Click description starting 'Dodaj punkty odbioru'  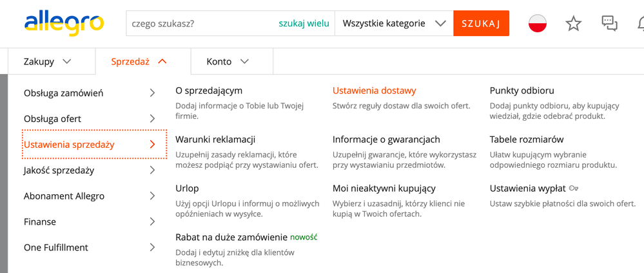pyautogui.click(x=554, y=111)
